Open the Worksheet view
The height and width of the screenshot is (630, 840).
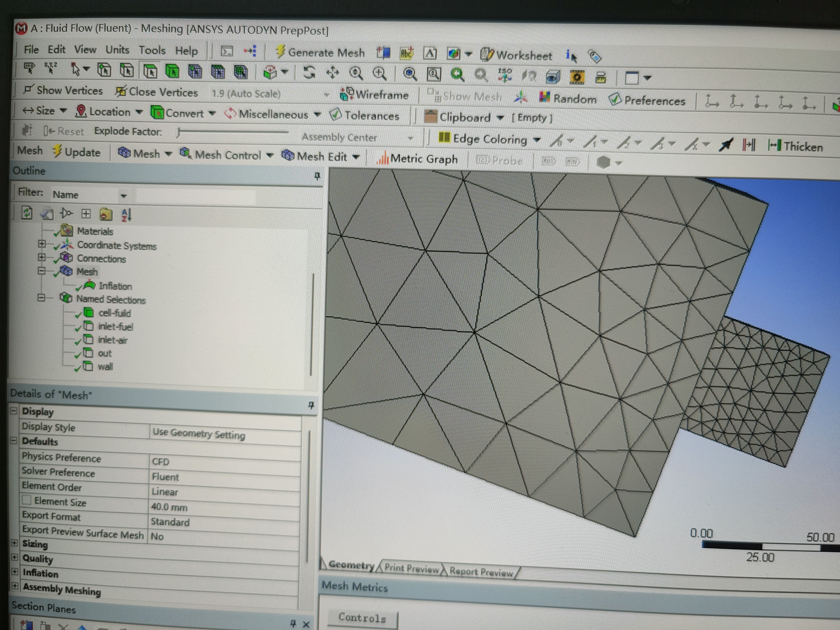[x=516, y=55]
